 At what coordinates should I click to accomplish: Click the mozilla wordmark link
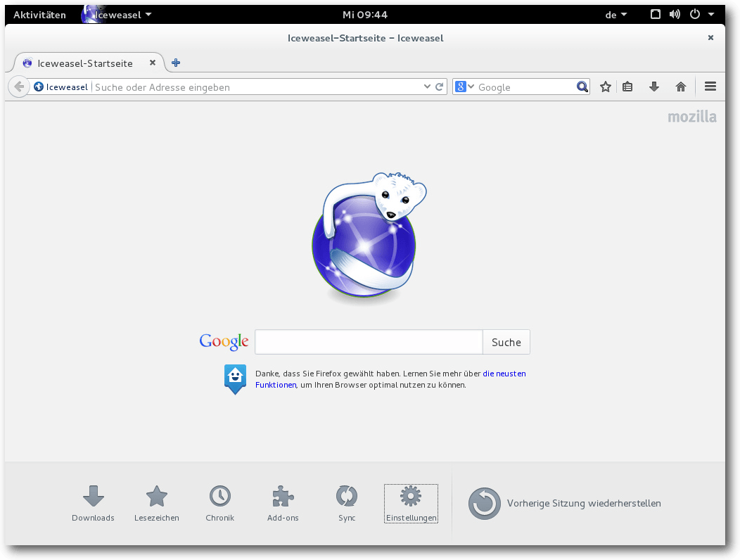coord(692,117)
